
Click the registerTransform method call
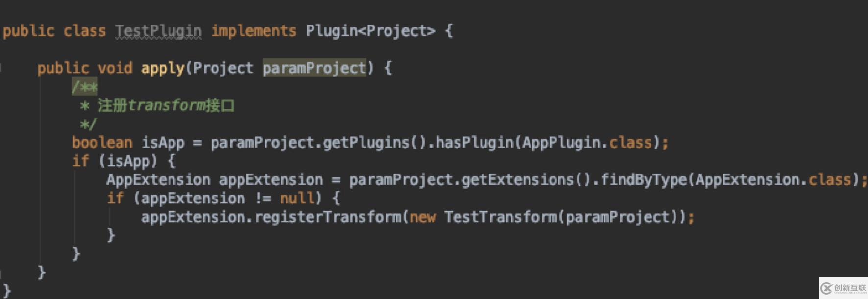tap(327, 217)
